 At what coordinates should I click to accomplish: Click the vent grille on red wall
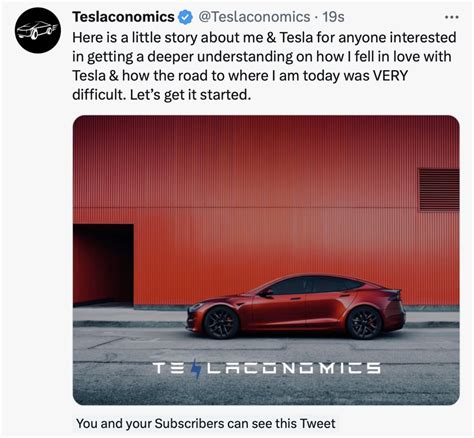point(439,190)
